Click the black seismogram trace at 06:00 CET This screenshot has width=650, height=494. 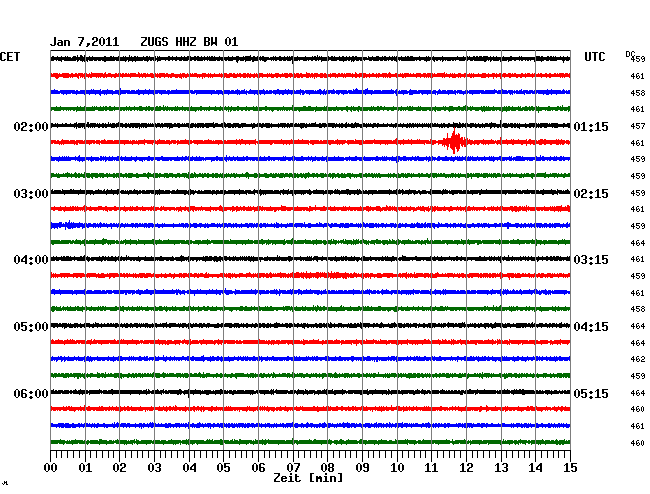pos(310,392)
